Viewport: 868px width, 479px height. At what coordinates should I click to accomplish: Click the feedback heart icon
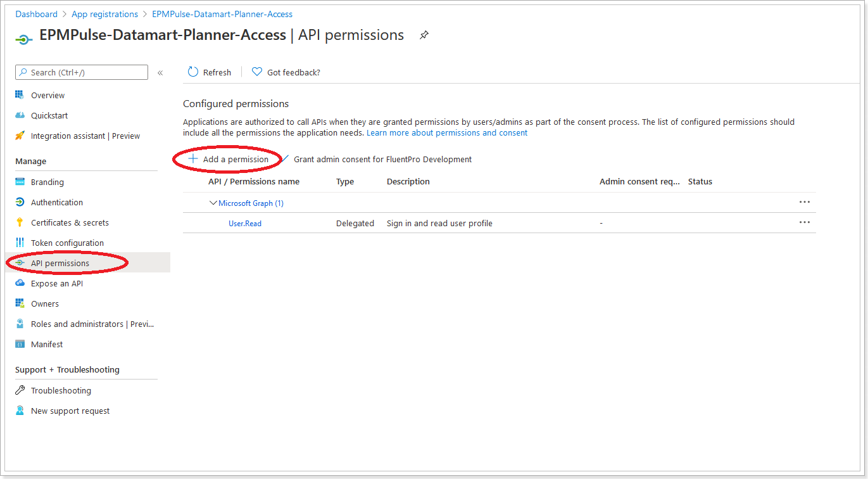(256, 72)
